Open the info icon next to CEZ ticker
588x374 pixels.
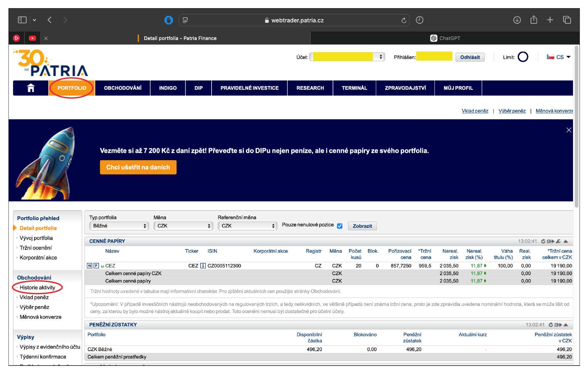pyautogui.click(x=203, y=266)
